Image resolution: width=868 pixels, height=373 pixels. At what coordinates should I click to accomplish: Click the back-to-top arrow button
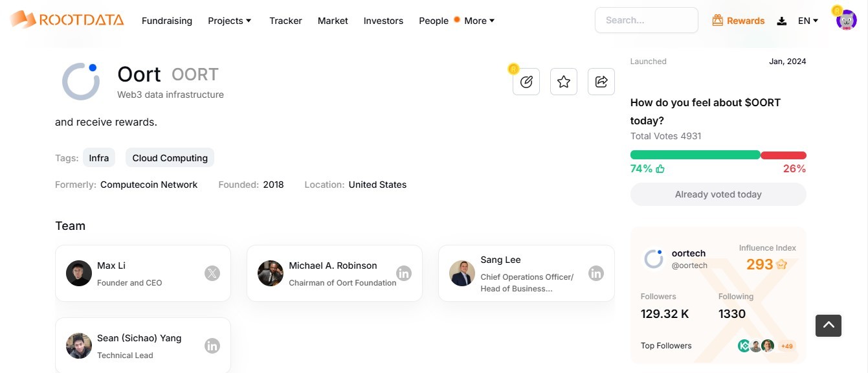click(x=829, y=325)
